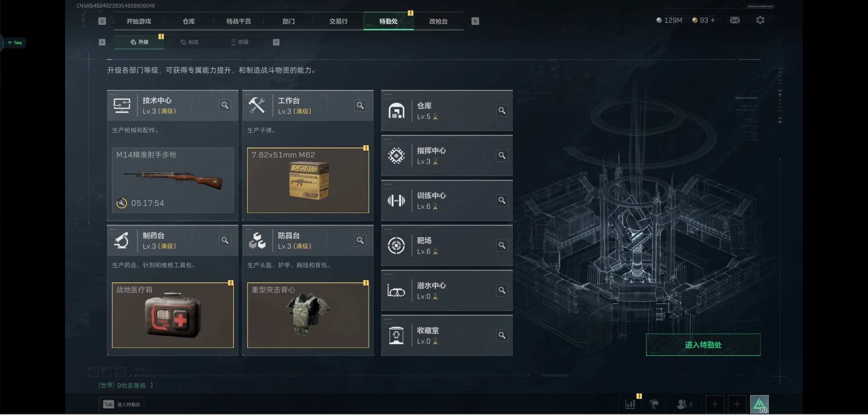Click the first empty squad plus slot

(x=714, y=404)
